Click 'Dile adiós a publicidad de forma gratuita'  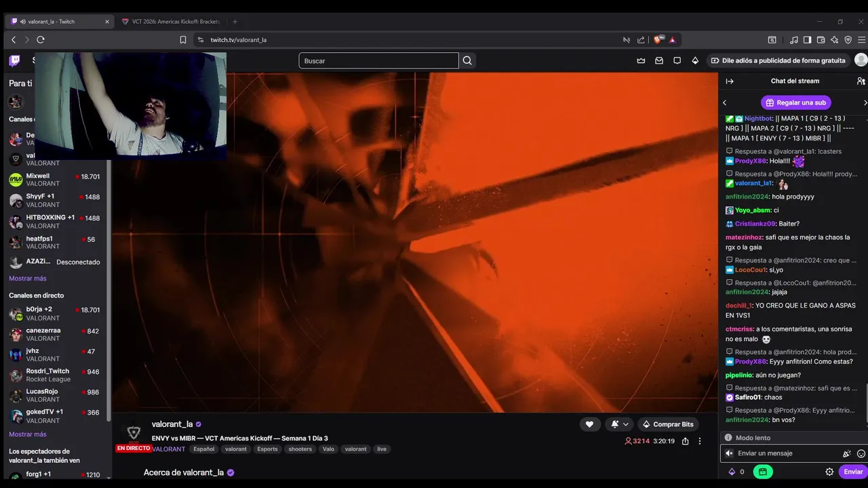click(778, 60)
